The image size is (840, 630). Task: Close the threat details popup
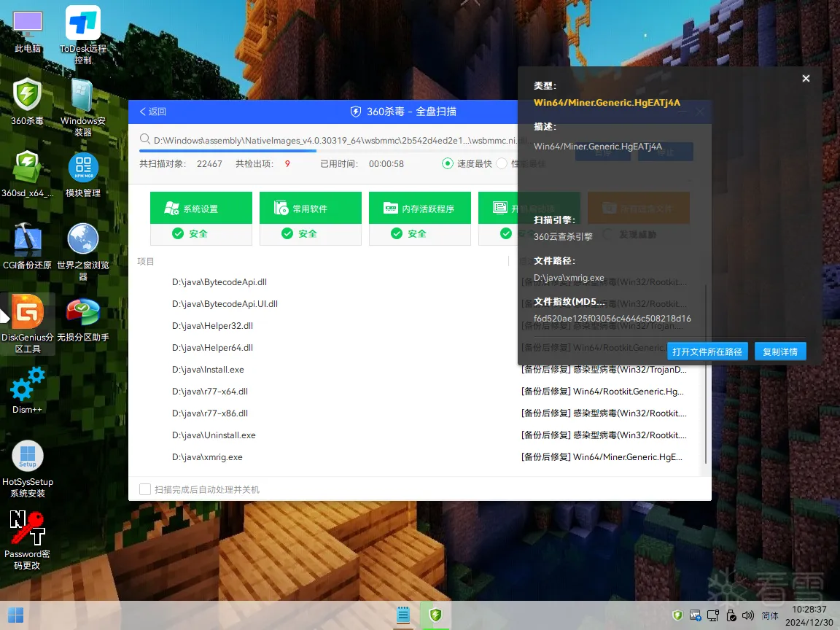[806, 79]
